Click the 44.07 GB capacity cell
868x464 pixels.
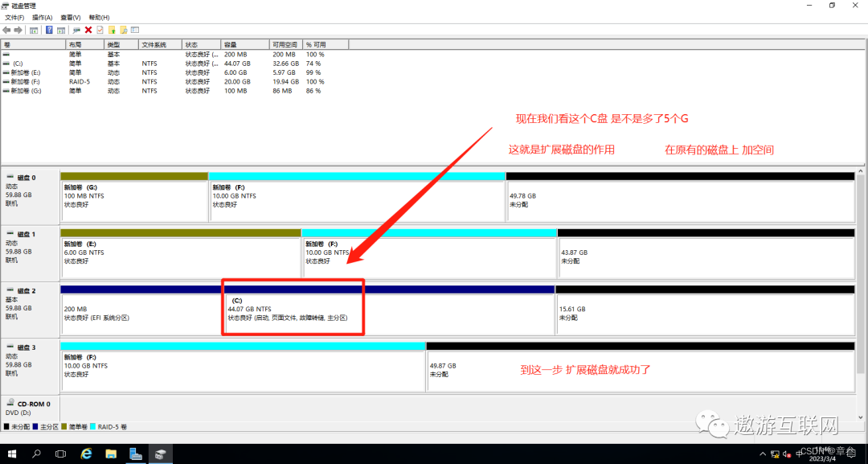click(237, 64)
